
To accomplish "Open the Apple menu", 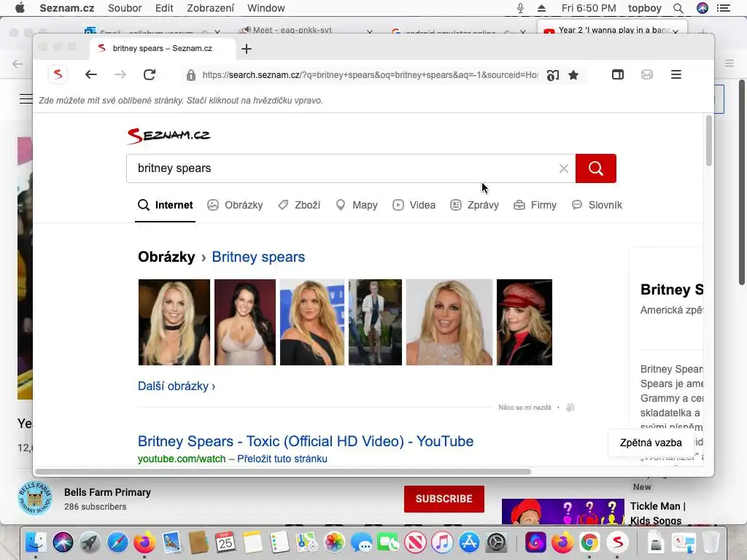I will click(x=20, y=8).
